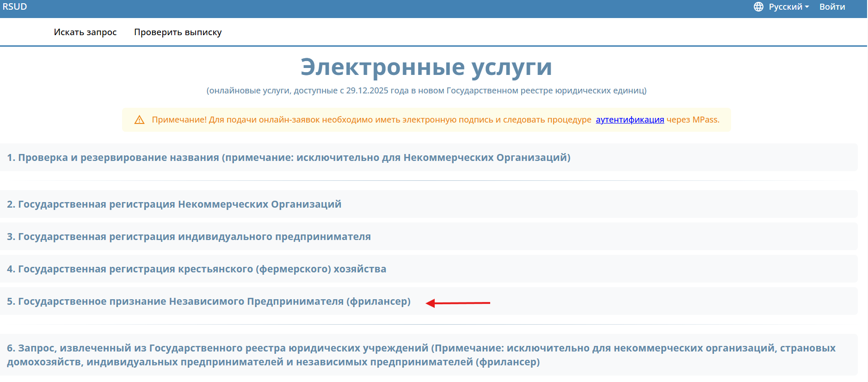Open the Искать запрос menu item
This screenshot has height=382, width=868.
click(85, 32)
